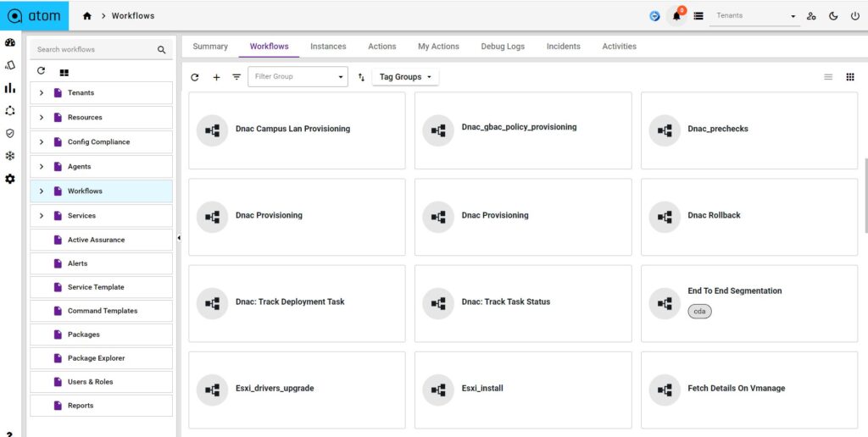Select Alerts in the tree

point(102,264)
